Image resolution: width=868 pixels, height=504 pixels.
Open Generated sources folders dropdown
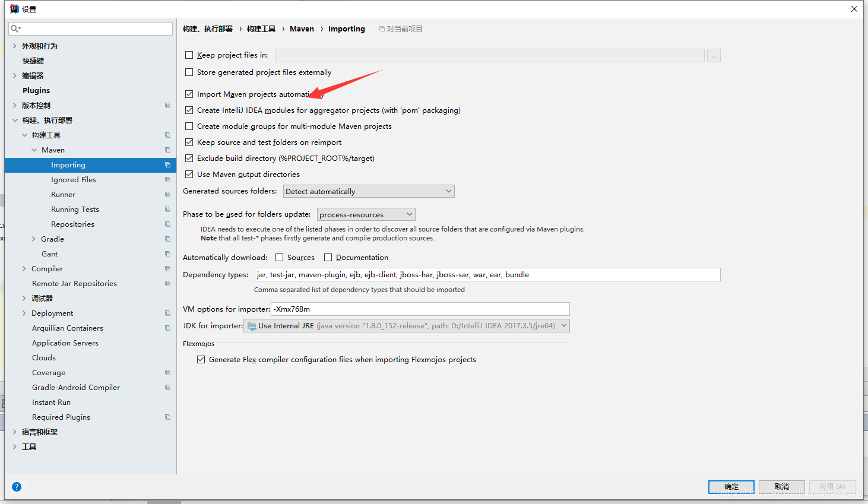(369, 191)
